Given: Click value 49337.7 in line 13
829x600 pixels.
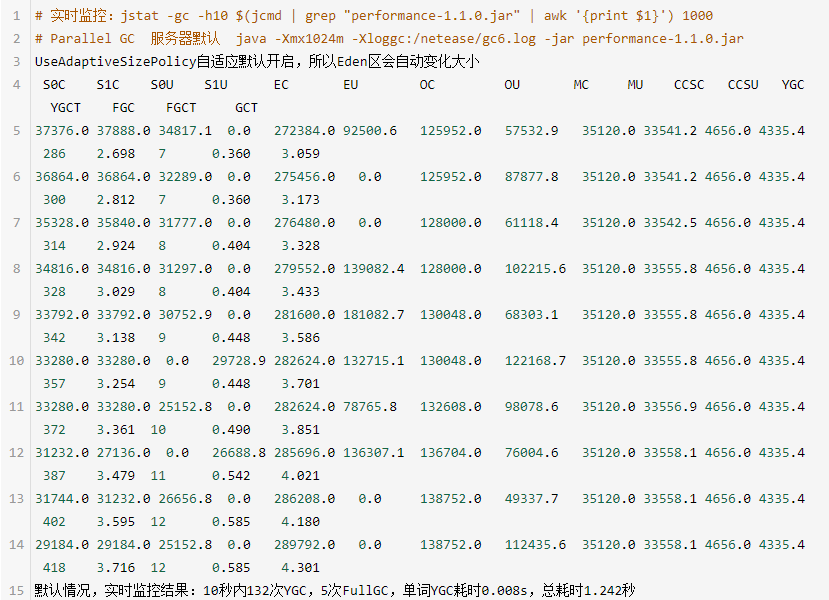Looking at the screenshot, I should (531, 499).
